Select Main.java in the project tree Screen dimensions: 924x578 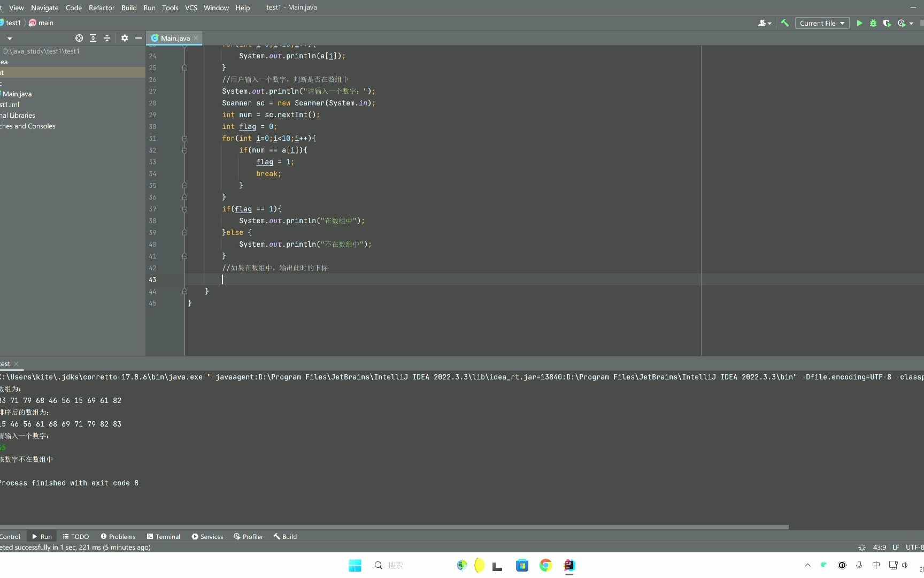17,94
